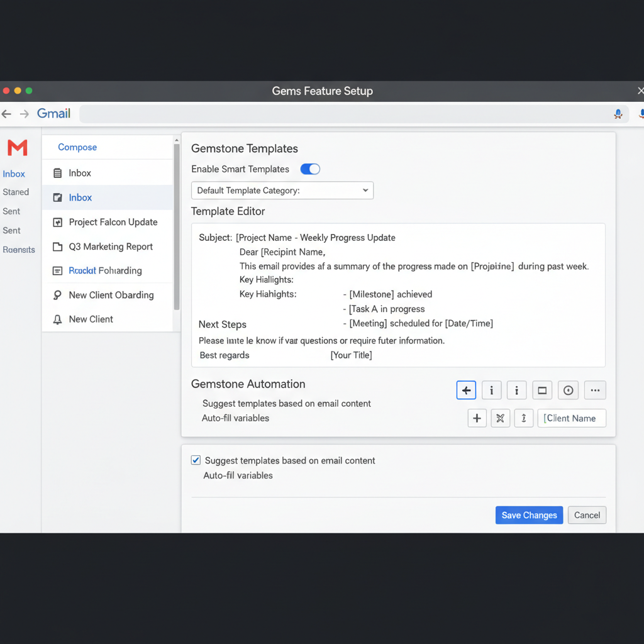Click the Save Changes button
The height and width of the screenshot is (644, 644).
pyautogui.click(x=529, y=515)
